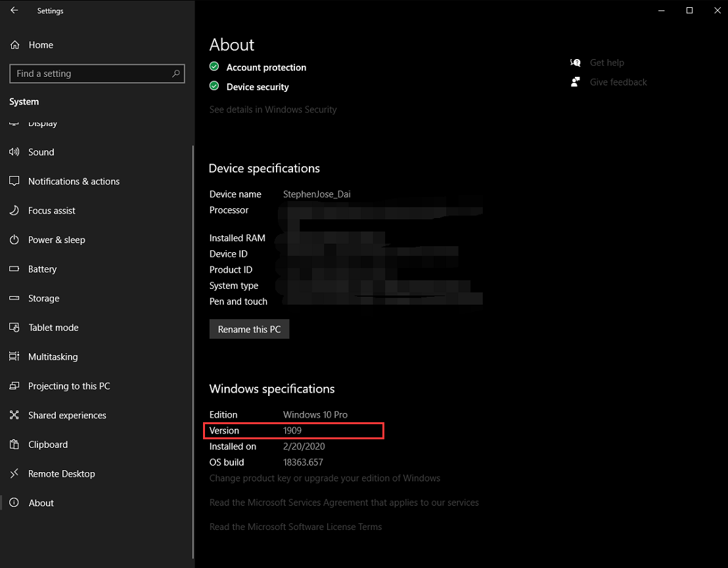This screenshot has width=728, height=568.
Task: Select Tablet mode in sidebar
Action: (x=52, y=327)
